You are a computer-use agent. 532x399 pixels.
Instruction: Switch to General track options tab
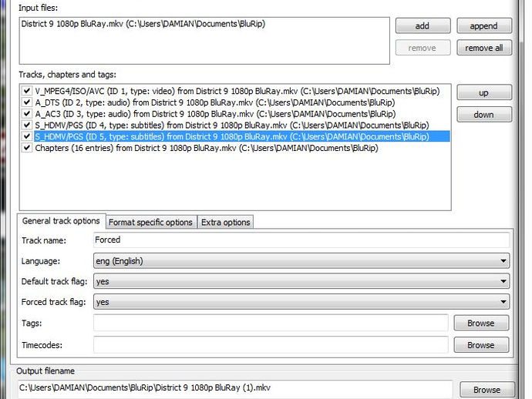61,221
